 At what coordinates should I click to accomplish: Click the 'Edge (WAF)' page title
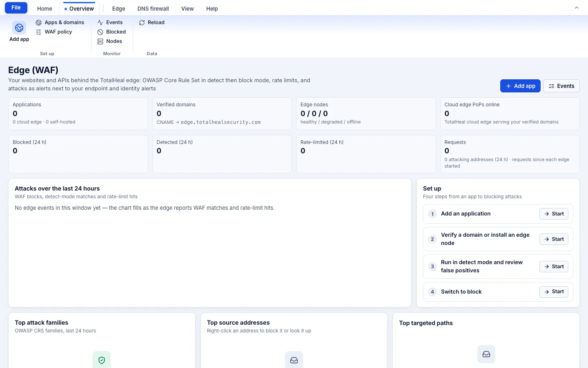33,70
